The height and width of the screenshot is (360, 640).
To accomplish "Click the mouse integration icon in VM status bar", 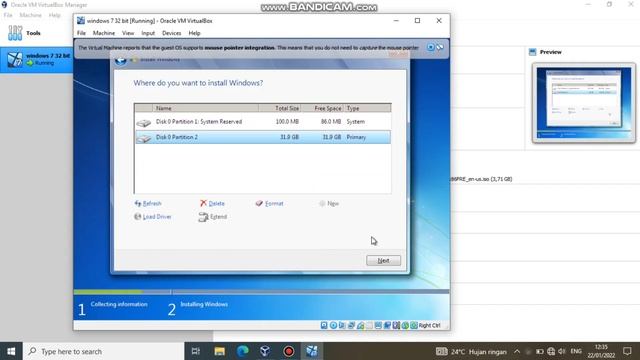I will coord(405,325).
